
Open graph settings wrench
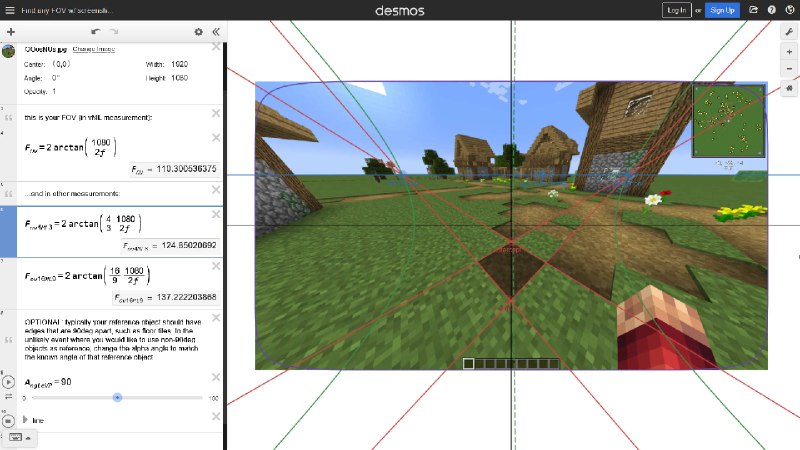788,32
